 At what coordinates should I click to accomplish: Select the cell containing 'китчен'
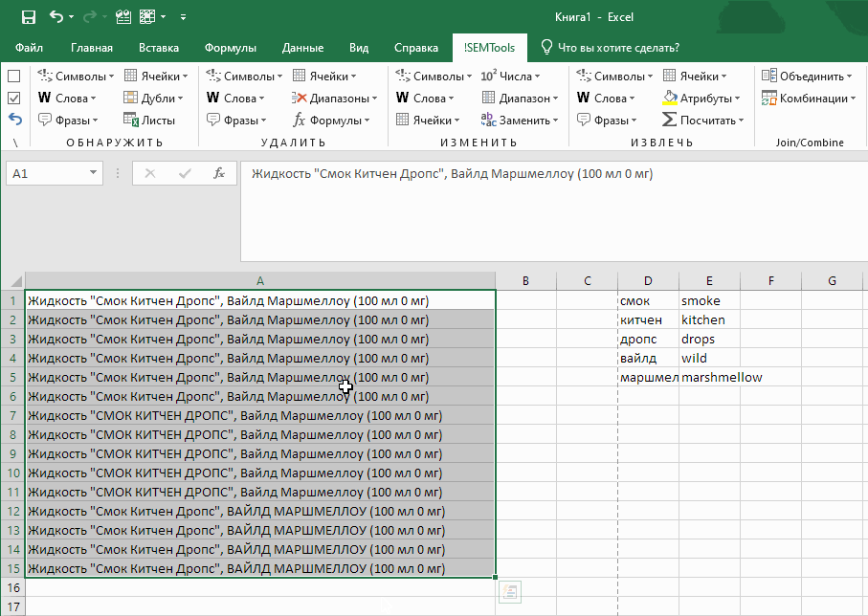(x=648, y=319)
